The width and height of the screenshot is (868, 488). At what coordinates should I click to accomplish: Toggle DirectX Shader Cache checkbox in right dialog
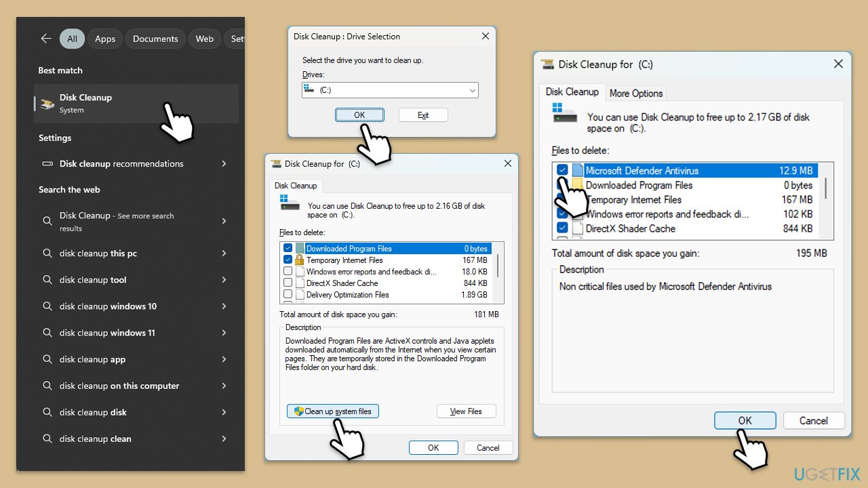pos(562,228)
